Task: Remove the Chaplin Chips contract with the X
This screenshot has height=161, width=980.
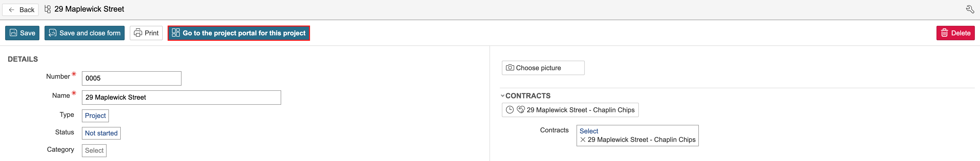Action: pyautogui.click(x=583, y=140)
